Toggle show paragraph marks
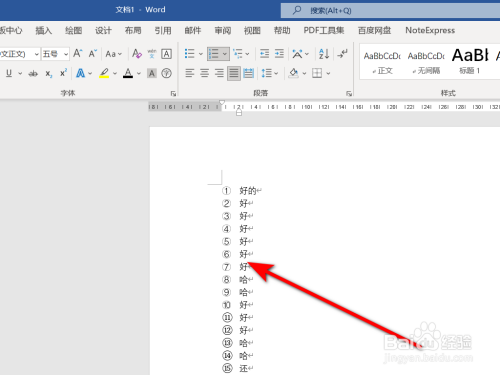500x375 pixels. [x=342, y=54]
